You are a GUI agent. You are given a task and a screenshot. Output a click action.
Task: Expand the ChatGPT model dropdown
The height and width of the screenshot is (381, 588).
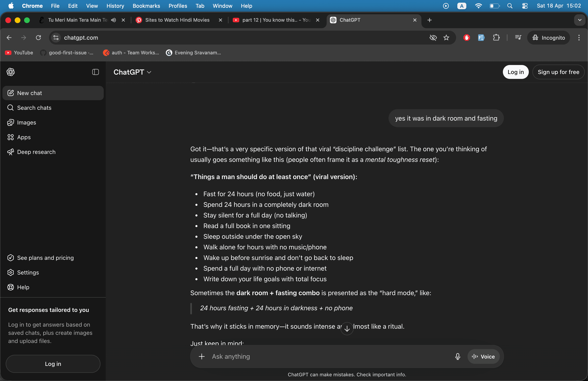(133, 72)
